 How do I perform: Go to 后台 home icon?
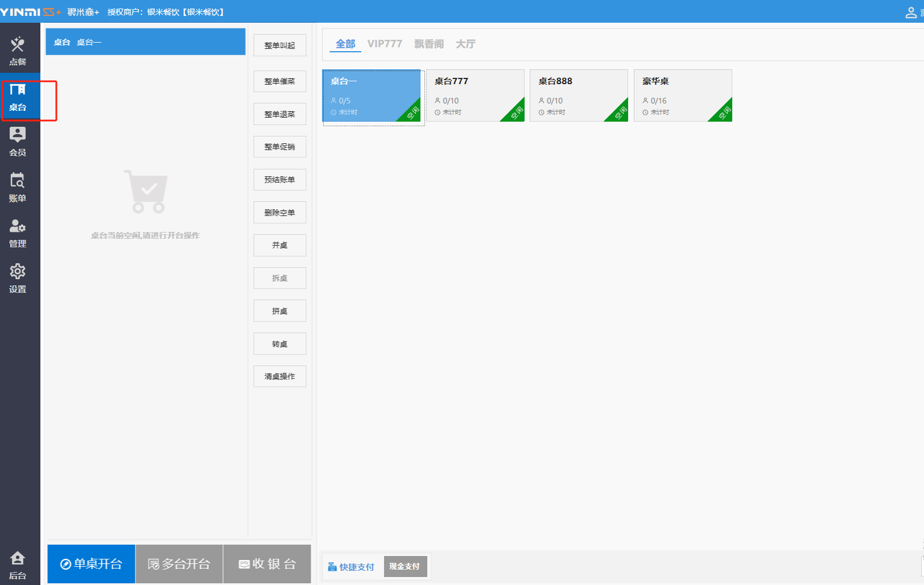pos(18,565)
